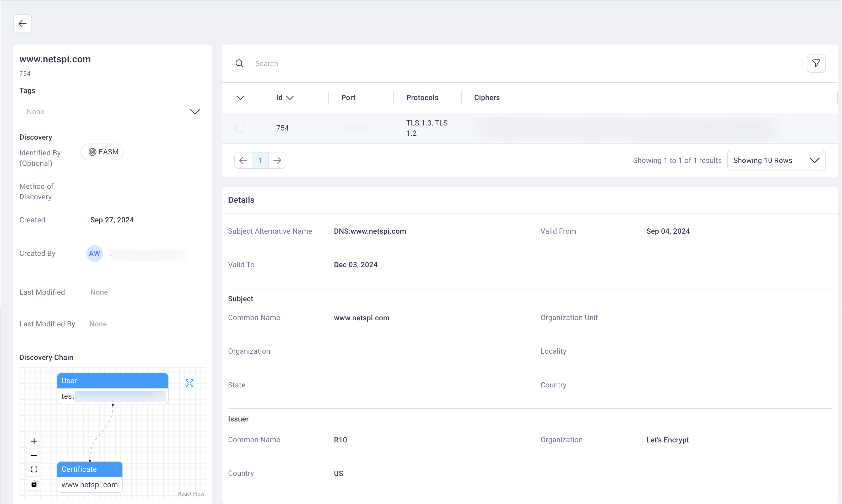The image size is (842, 504).
Task: Click the Protocols column header
Action: click(x=422, y=98)
